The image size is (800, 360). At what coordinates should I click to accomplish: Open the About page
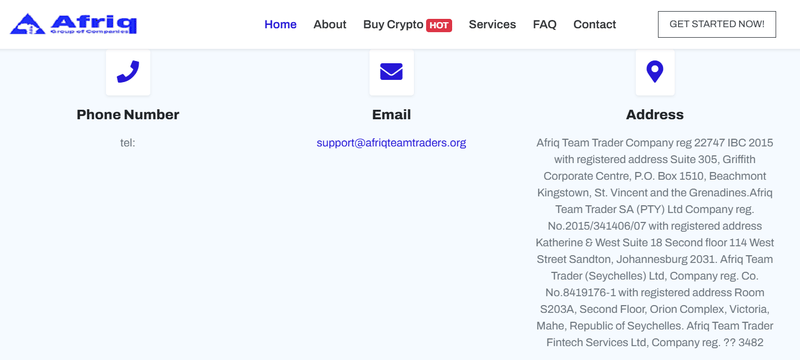pyautogui.click(x=330, y=24)
